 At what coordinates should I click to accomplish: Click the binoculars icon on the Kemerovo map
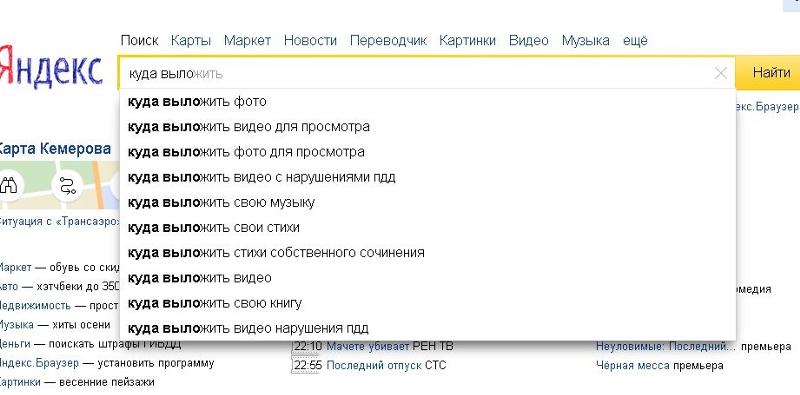(x=8, y=185)
